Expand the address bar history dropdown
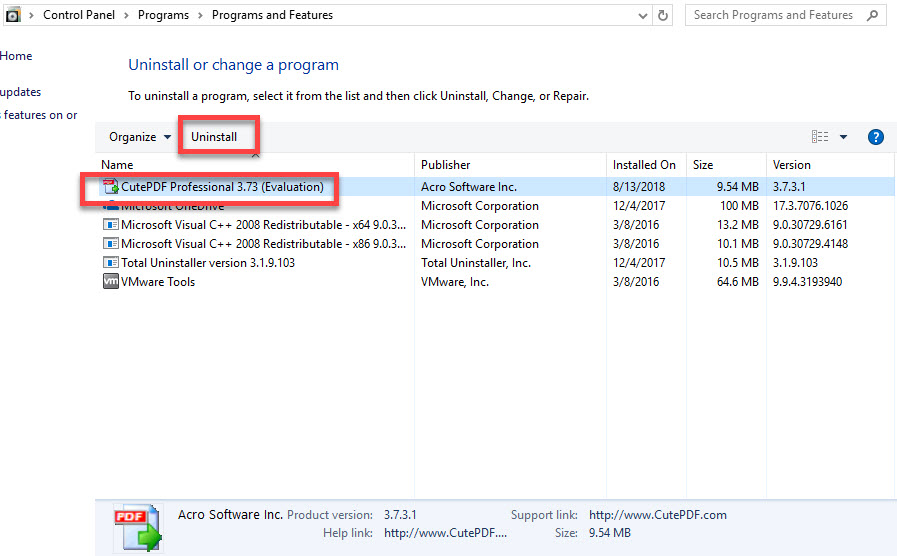The image size is (897, 556). 642,15
